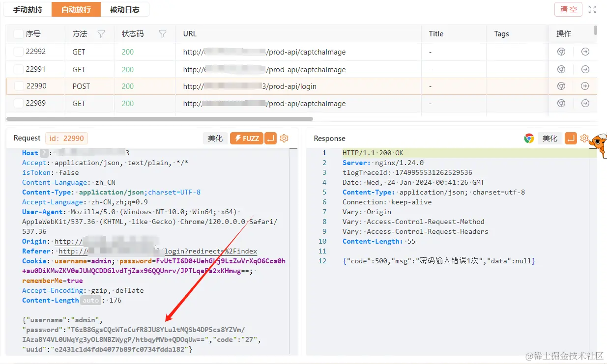607x364 pixels.
Task: Click status code 200 for row 22991
Action: click(x=127, y=69)
